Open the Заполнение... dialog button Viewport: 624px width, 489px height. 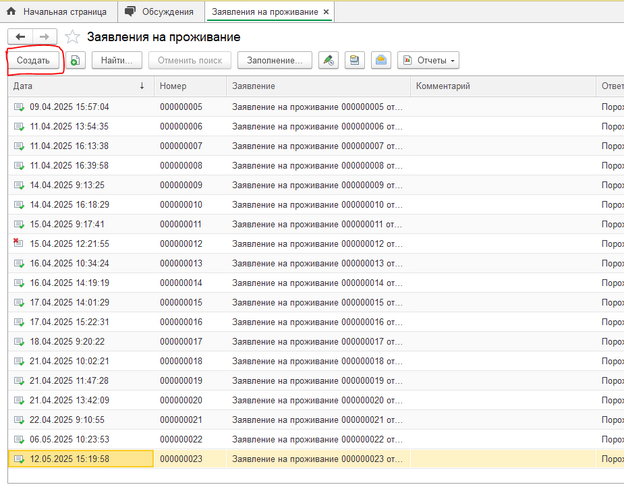[x=275, y=60]
